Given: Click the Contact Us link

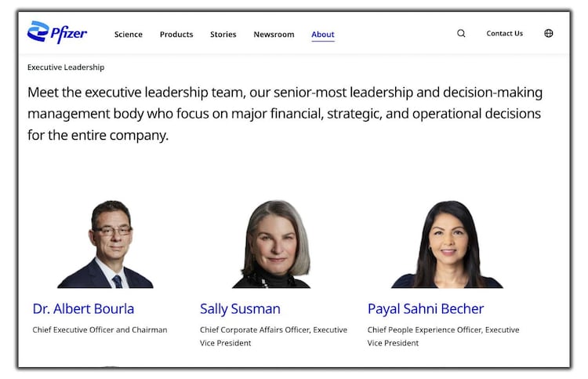Looking at the screenshot, I should pyautogui.click(x=504, y=34).
